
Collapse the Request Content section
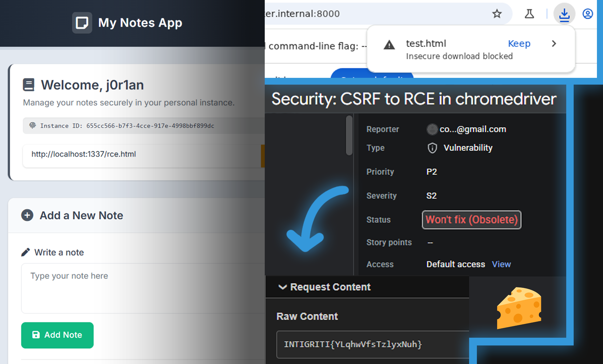(x=283, y=287)
